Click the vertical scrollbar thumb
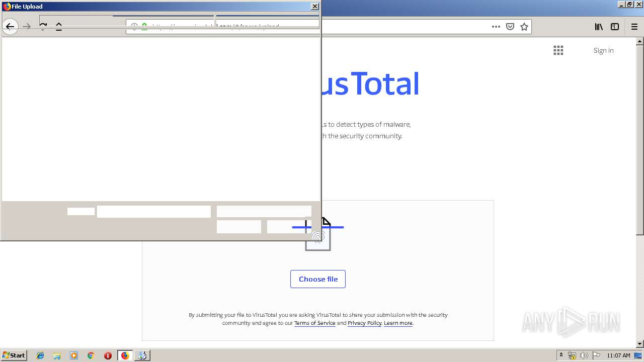This screenshot has height=362, width=644. tap(640, 140)
